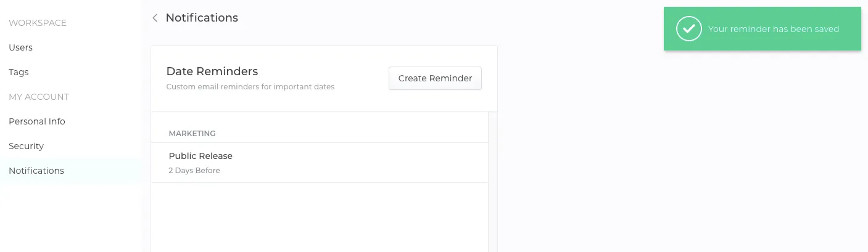This screenshot has width=868, height=252.
Task: Click the Create Reminder button
Action: 435,78
